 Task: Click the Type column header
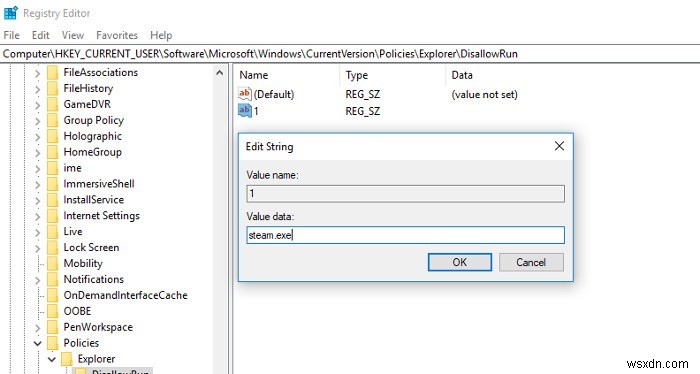(357, 75)
